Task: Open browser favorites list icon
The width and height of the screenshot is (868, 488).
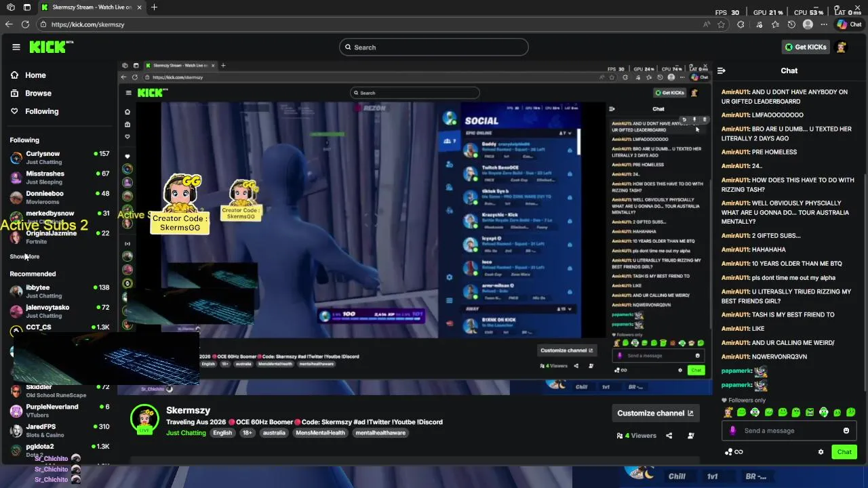Action: tap(775, 24)
